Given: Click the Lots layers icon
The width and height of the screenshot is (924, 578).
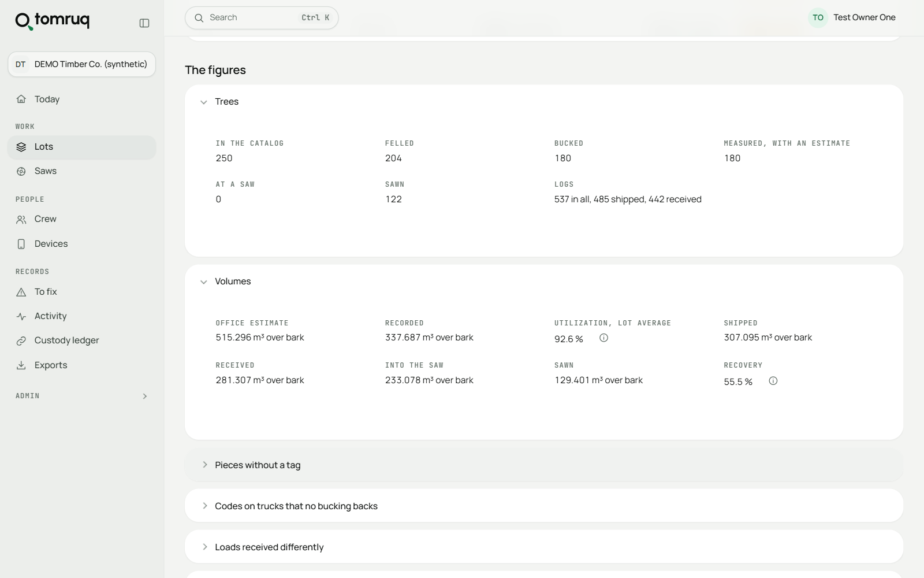Looking at the screenshot, I should pyautogui.click(x=21, y=147).
